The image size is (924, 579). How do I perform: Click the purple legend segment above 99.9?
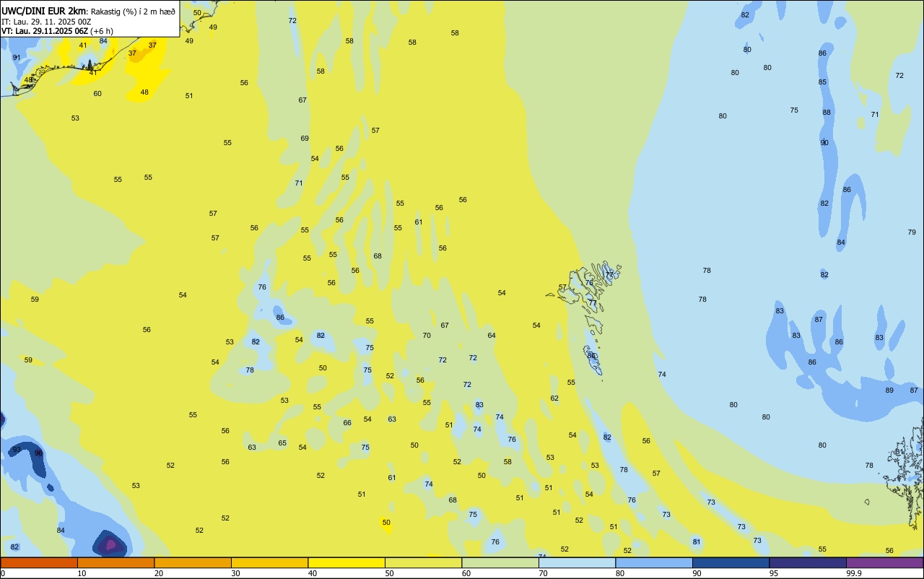(884, 563)
